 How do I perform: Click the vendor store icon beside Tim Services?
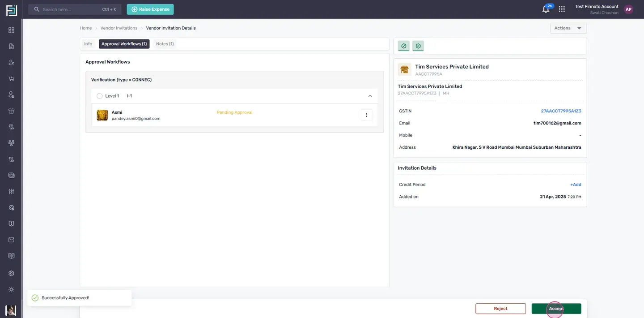click(405, 70)
